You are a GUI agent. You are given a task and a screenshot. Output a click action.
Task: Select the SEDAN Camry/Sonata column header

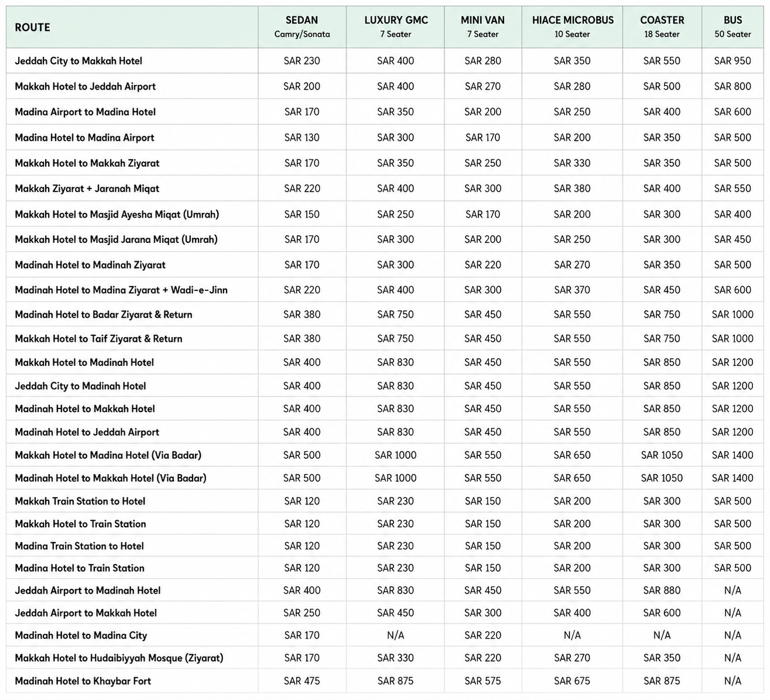pos(302,27)
